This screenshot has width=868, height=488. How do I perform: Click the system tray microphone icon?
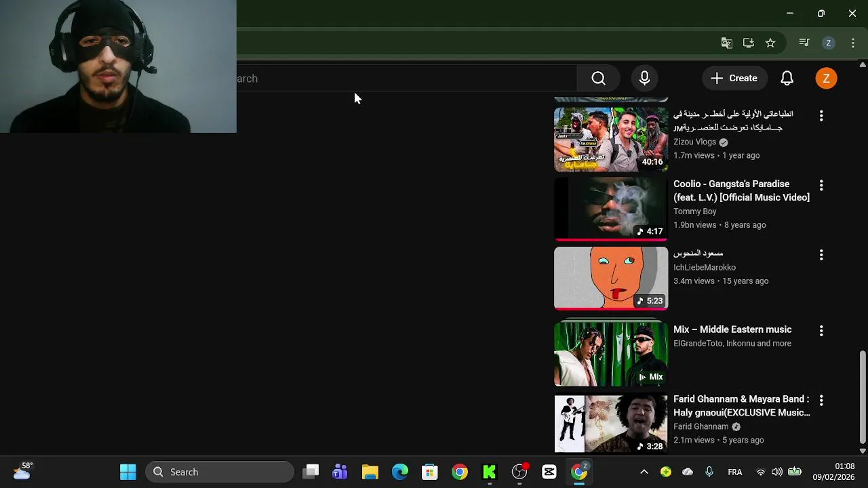pos(709,472)
